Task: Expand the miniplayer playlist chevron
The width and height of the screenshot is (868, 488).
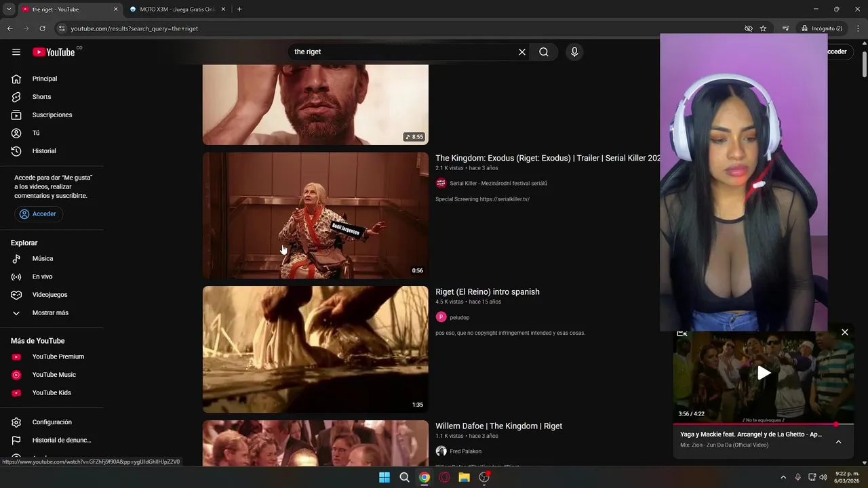Action: pos(838,442)
